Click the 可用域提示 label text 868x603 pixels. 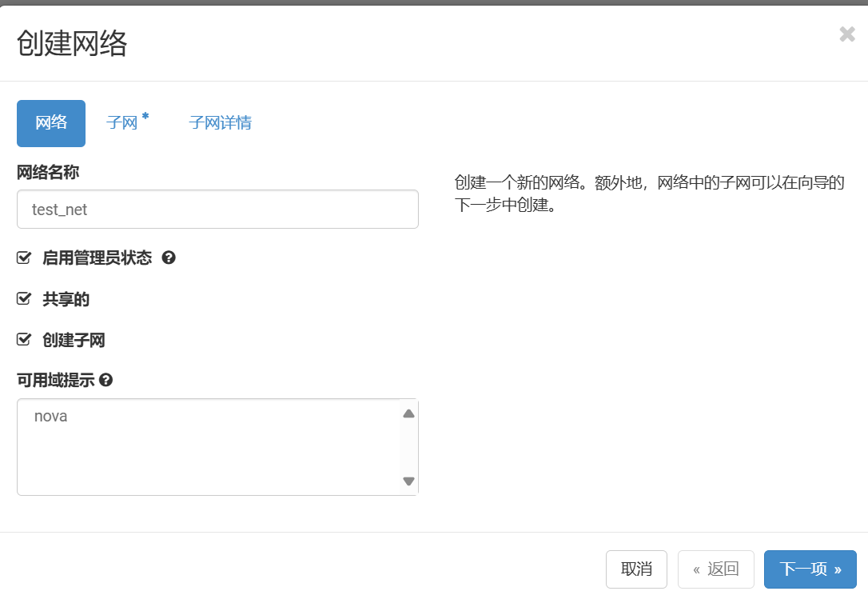coord(56,380)
